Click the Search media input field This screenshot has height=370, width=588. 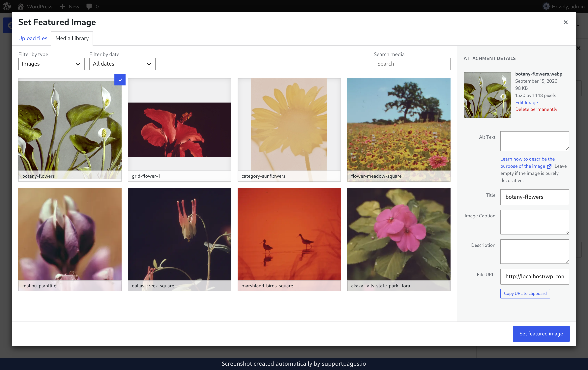click(412, 64)
